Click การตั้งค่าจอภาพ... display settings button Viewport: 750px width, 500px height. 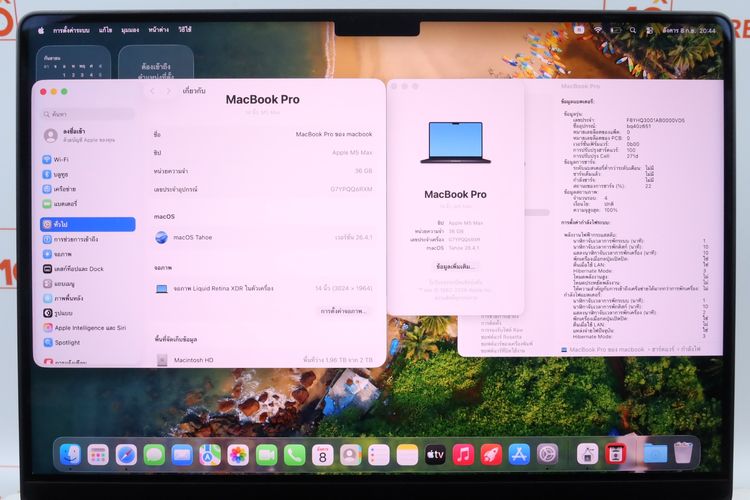(x=343, y=311)
